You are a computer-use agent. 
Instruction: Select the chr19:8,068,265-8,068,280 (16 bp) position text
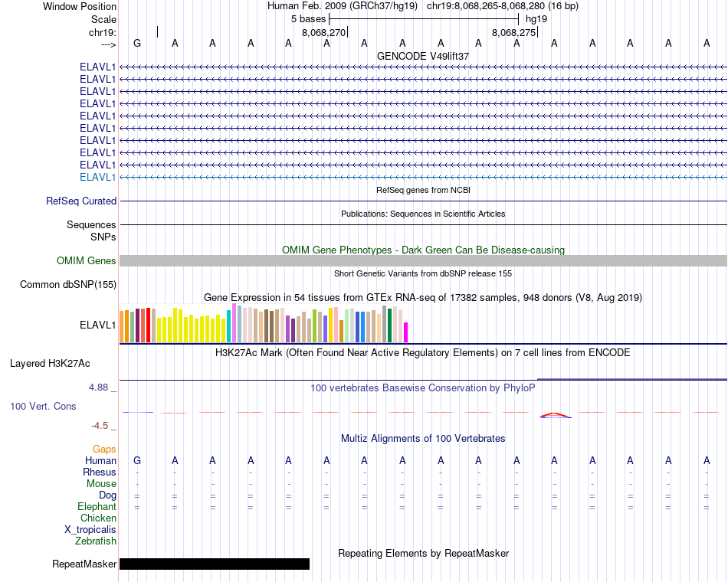click(503, 6)
